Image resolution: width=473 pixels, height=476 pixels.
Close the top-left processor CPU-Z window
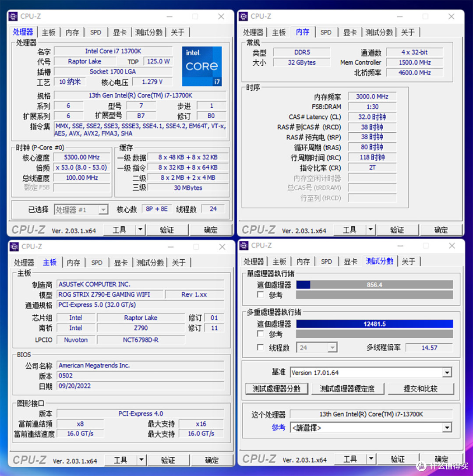pos(221,16)
